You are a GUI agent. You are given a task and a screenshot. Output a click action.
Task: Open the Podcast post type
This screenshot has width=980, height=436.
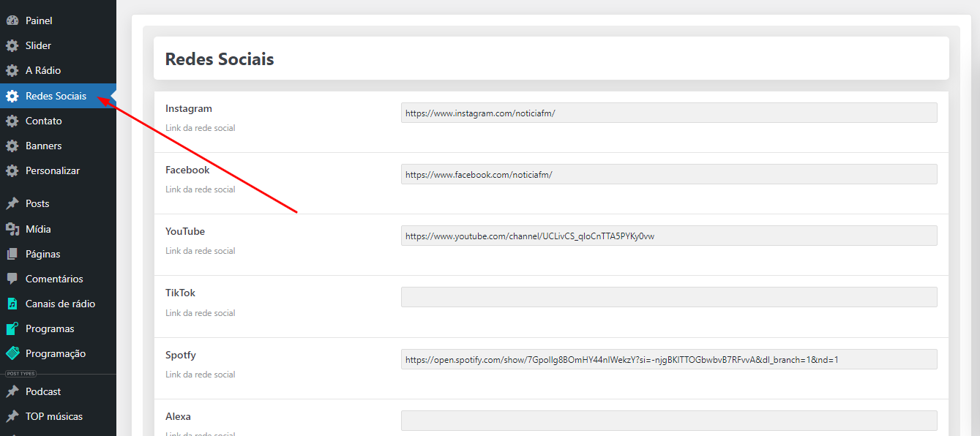point(43,391)
